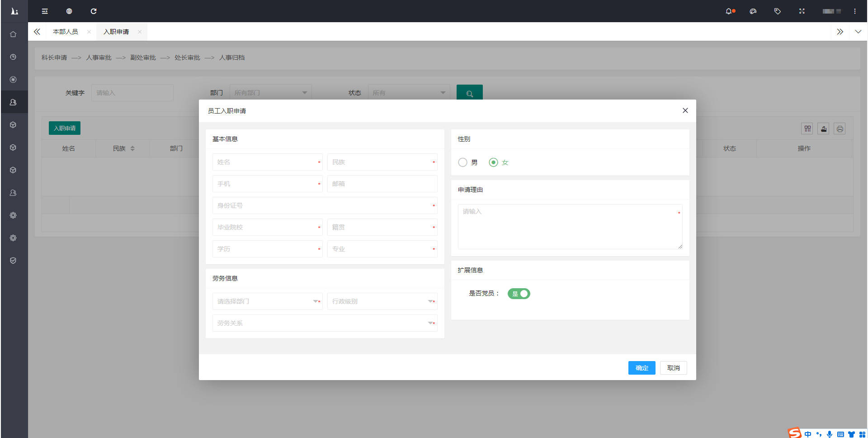Expand the 请选择部门 dropdown
Image resolution: width=868 pixels, height=438 pixels.
point(267,301)
